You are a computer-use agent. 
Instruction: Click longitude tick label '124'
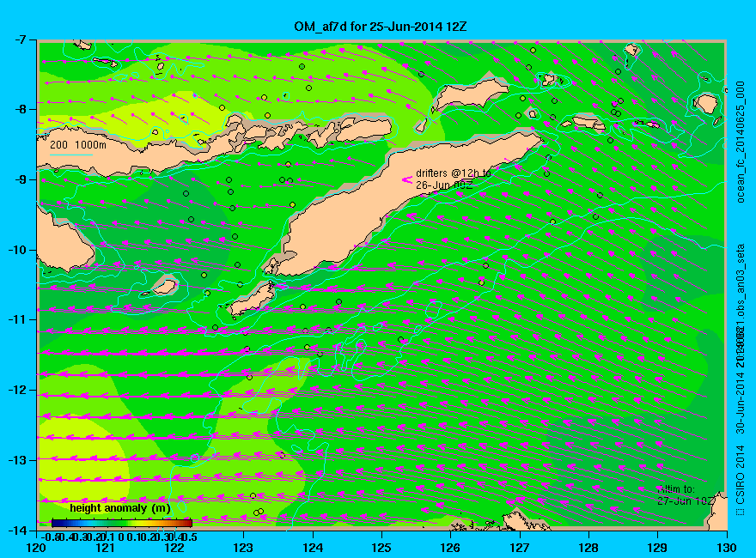(313, 548)
